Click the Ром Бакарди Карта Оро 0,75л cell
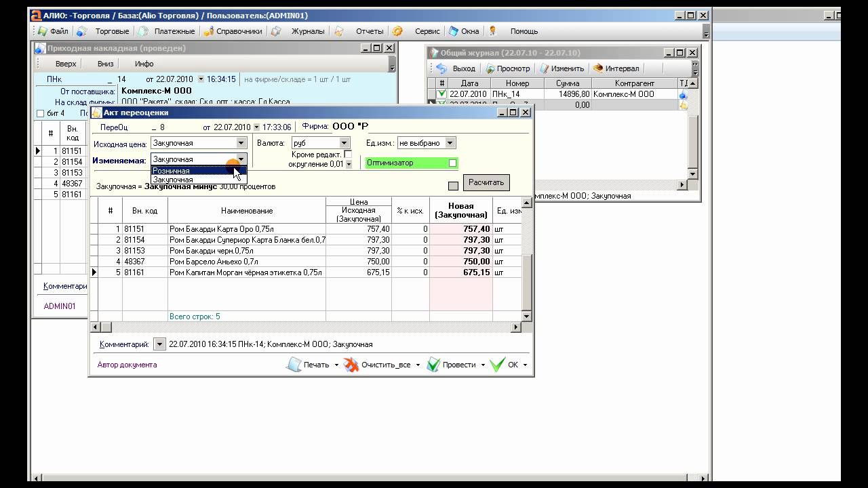The image size is (868, 488). pyautogui.click(x=247, y=229)
